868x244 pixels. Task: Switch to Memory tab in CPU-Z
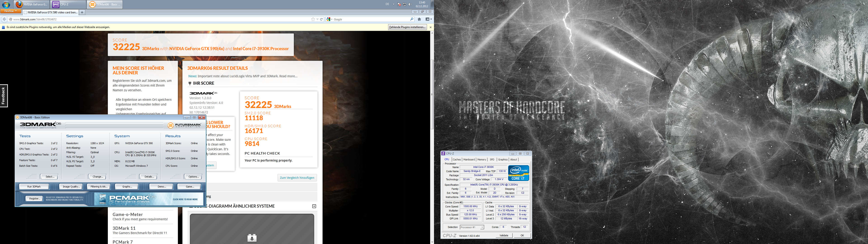tap(481, 160)
